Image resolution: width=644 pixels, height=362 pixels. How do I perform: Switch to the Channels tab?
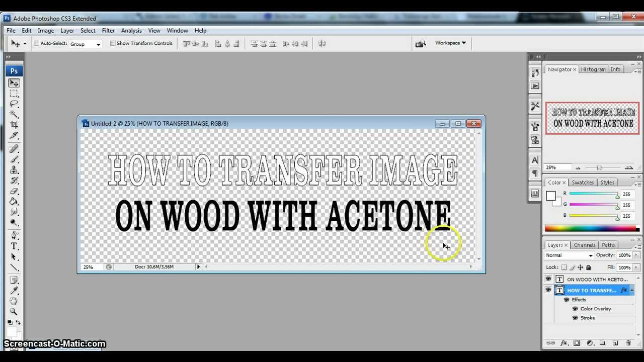pyautogui.click(x=585, y=245)
